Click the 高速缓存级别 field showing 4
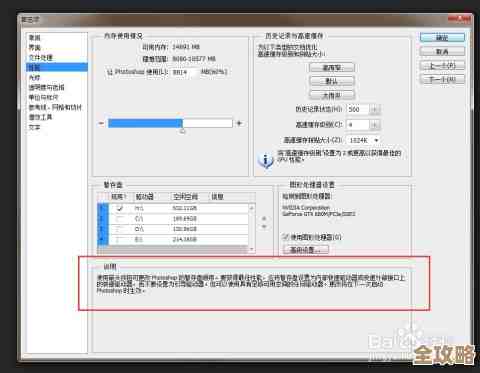The image size is (480, 373). 358,125
